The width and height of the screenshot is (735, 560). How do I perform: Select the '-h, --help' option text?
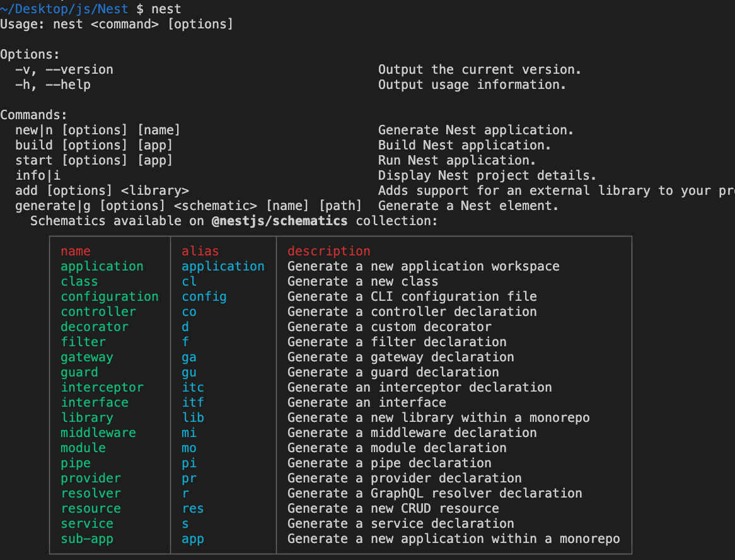click(x=53, y=85)
